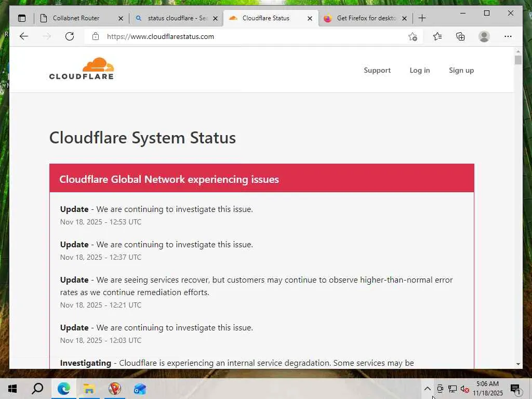Click the muted volume tray icon
The height and width of the screenshot is (399, 532).
tap(465, 389)
